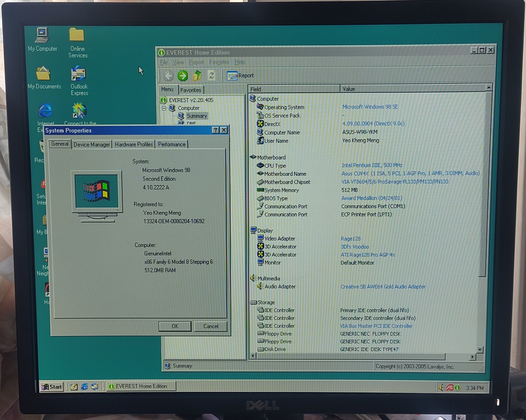
Task: Click horizontal scroll right arrow in EVEREST
Action: point(472,357)
